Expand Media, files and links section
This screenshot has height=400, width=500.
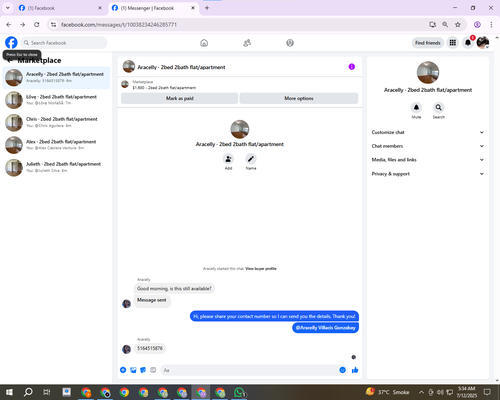pos(428,160)
